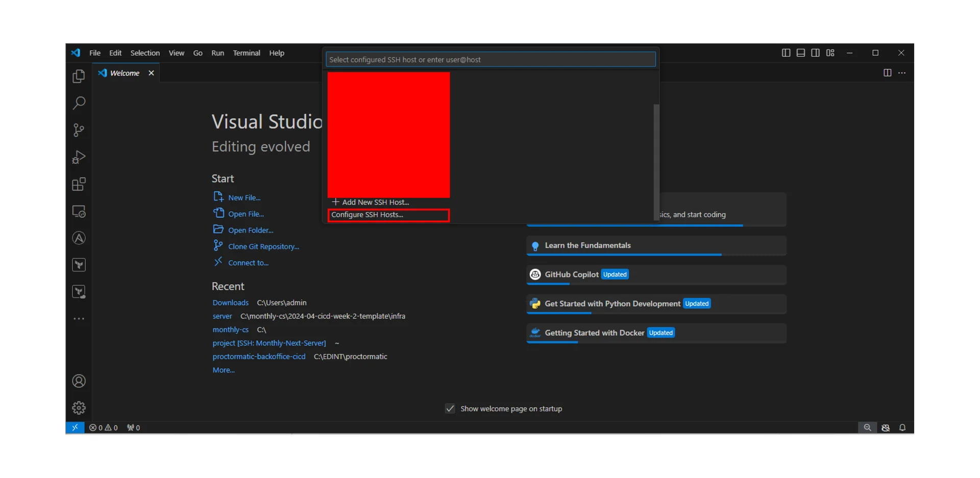Open Run and Debug view

pos(79,157)
